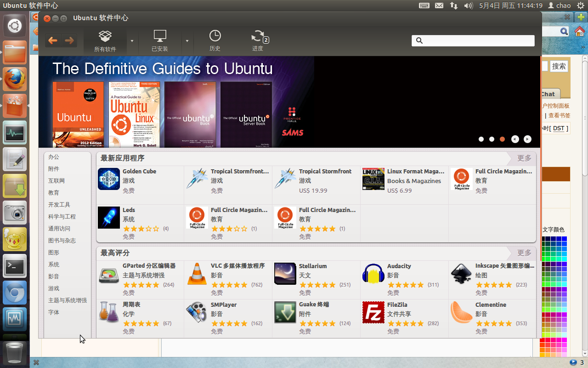Open the Inkscape icon
This screenshot has height=368, width=588.
(x=462, y=274)
